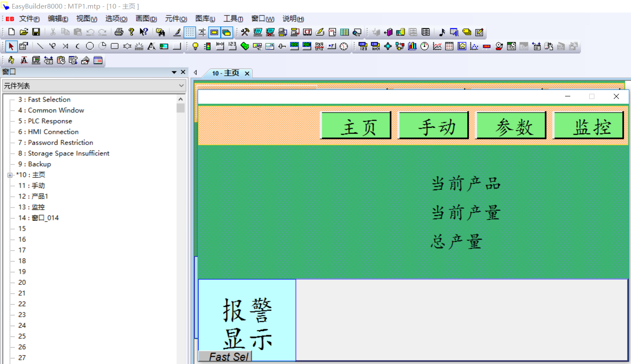Image resolution: width=631 pixels, height=364 pixels.
Task: Open the music note sound library
Action: click(x=442, y=32)
